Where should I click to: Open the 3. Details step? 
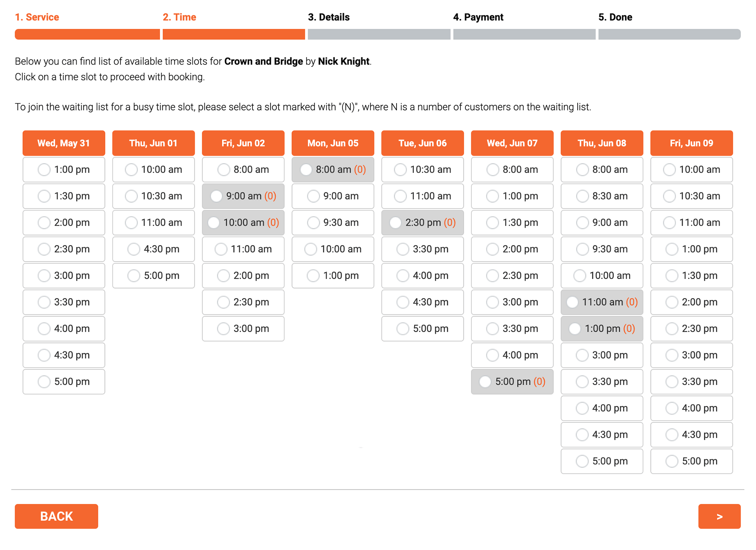click(328, 17)
